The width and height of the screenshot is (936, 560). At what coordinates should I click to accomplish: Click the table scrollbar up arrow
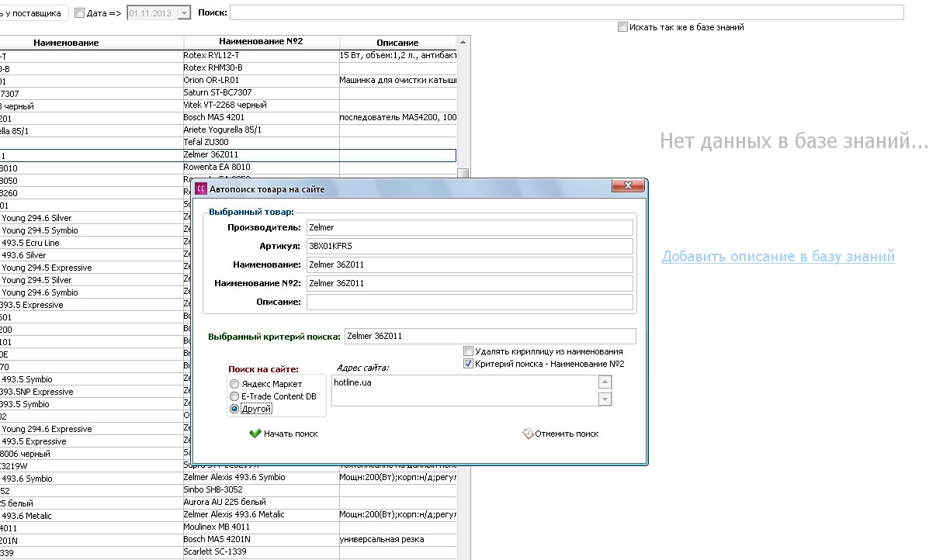[x=463, y=42]
